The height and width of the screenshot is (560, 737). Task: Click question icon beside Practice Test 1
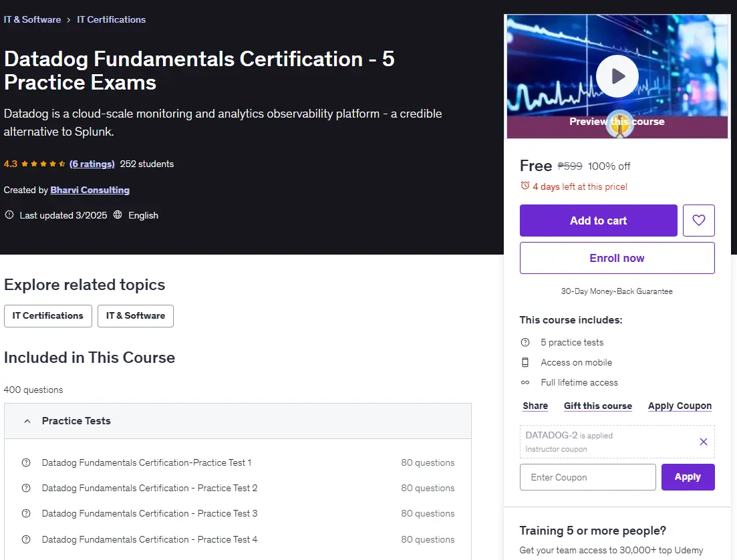pos(26,462)
